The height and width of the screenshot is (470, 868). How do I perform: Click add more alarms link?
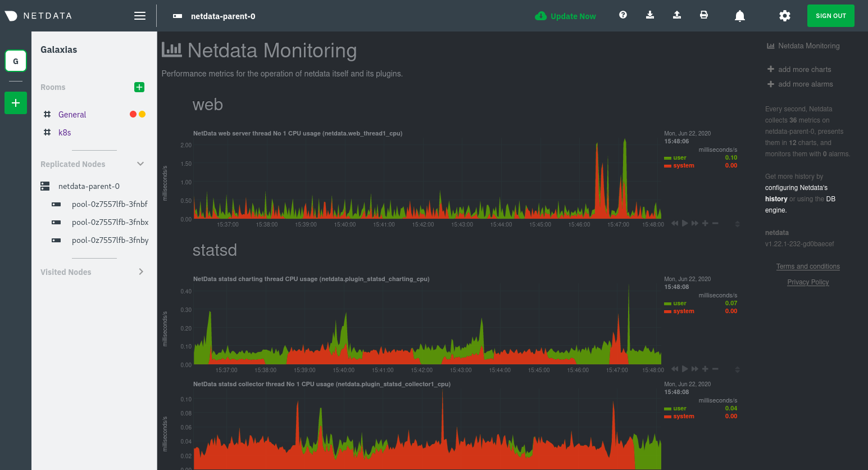(x=806, y=84)
